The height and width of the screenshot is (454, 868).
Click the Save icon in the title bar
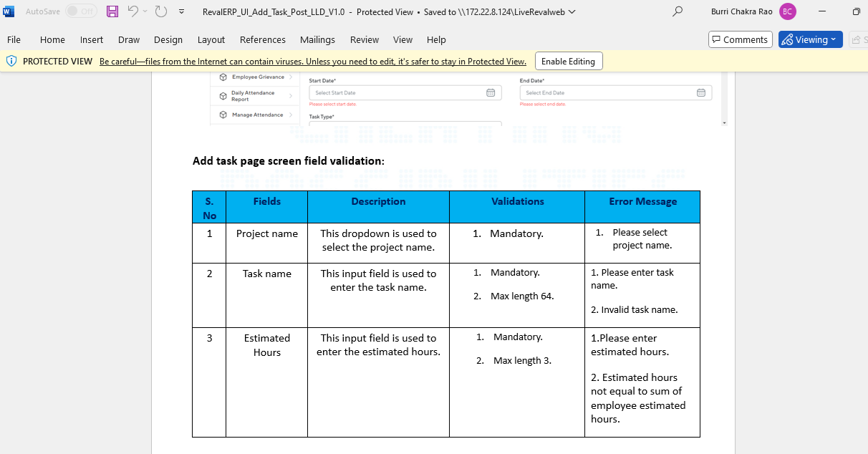pyautogui.click(x=112, y=11)
